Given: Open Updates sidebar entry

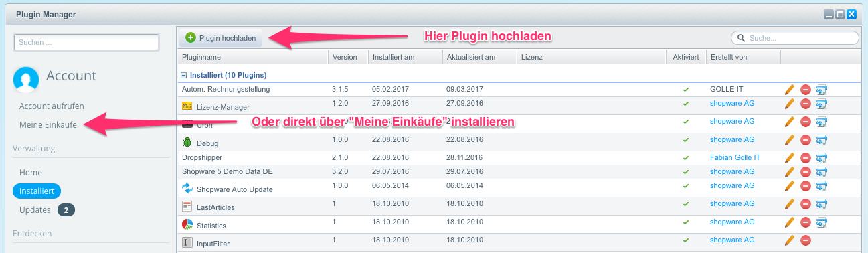Looking at the screenshot, I should (x=35, y=209).
